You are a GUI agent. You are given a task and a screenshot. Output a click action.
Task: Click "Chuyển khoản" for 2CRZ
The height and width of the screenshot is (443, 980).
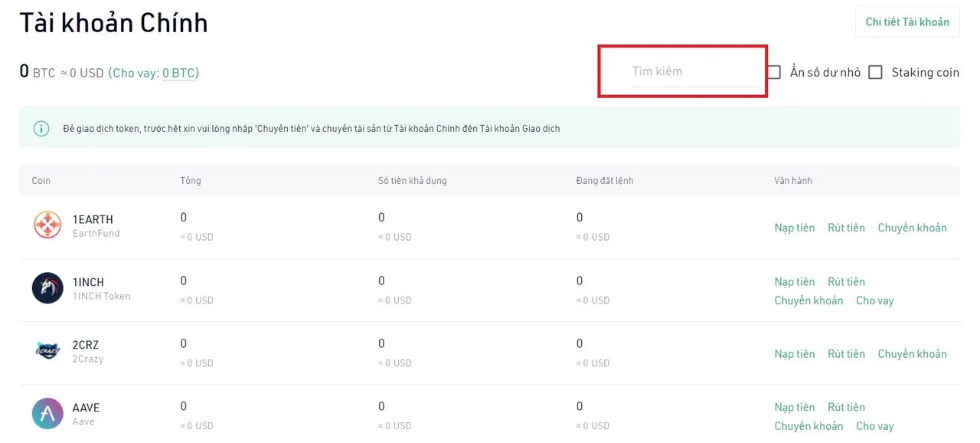pyautogui.click(x=911, y=353)
